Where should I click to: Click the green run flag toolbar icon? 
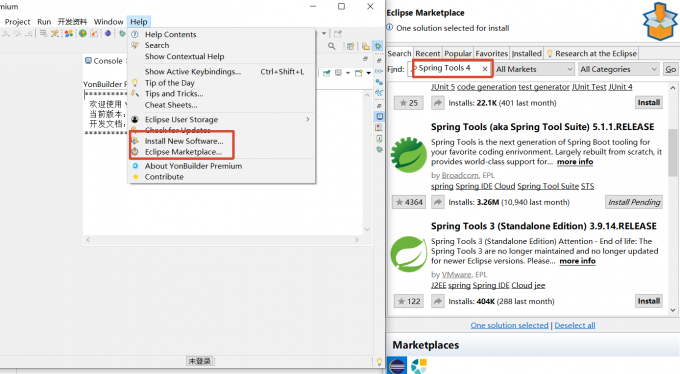(82, 33)
